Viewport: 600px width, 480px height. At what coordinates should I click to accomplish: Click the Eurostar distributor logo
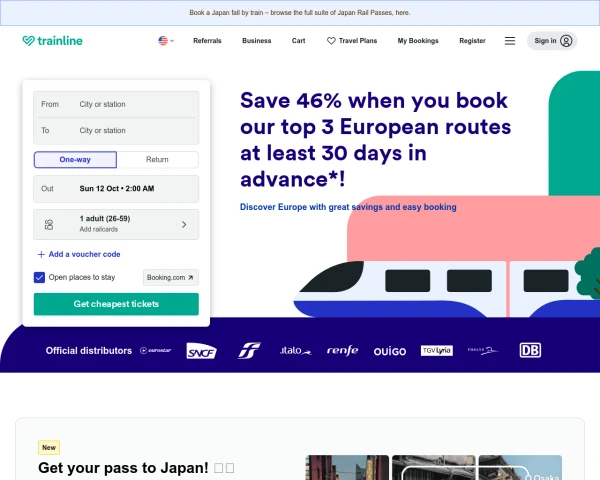(155, 350)
